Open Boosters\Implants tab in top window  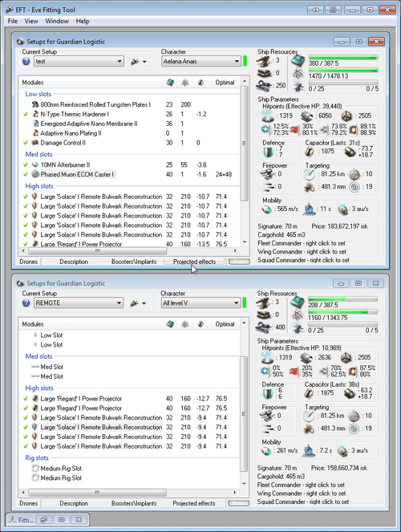point(134,262)
